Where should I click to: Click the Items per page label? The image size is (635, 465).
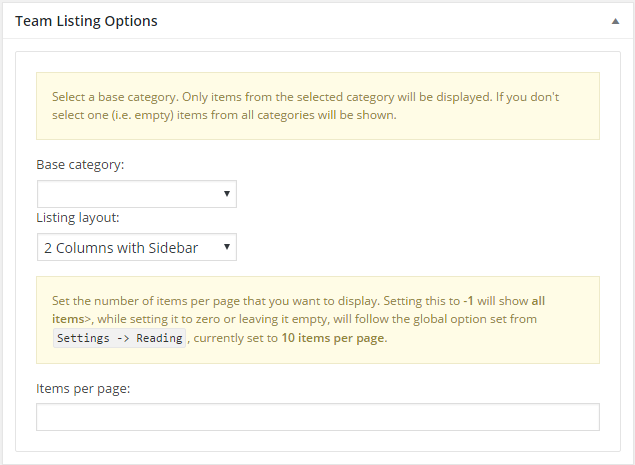(83, 389)
